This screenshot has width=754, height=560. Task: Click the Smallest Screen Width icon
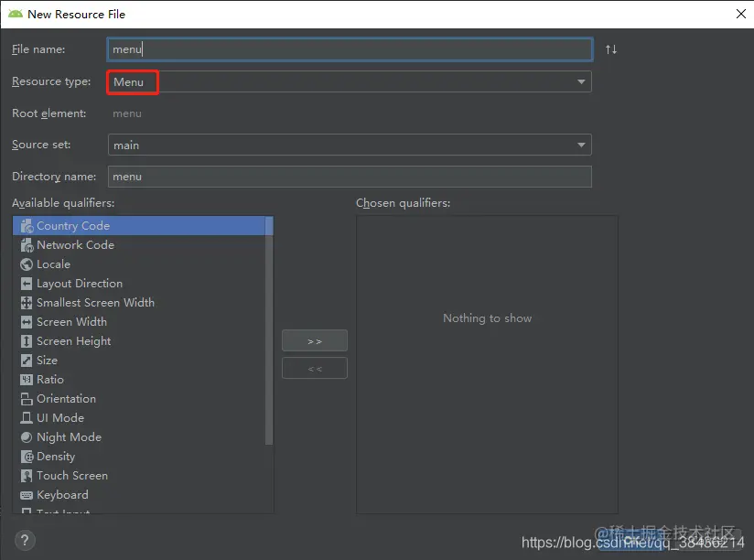click(27, 302)
